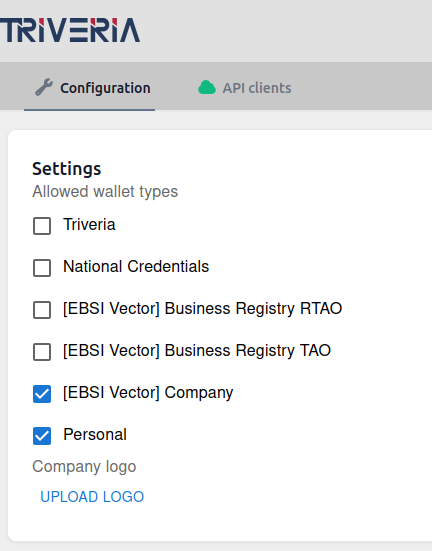
Task: Upload a company logo via UPLOAD LOGO
Action: [x=92, y=497]
